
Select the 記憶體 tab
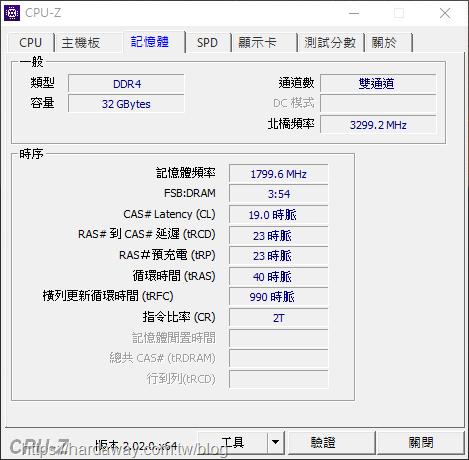click(154, 42)
